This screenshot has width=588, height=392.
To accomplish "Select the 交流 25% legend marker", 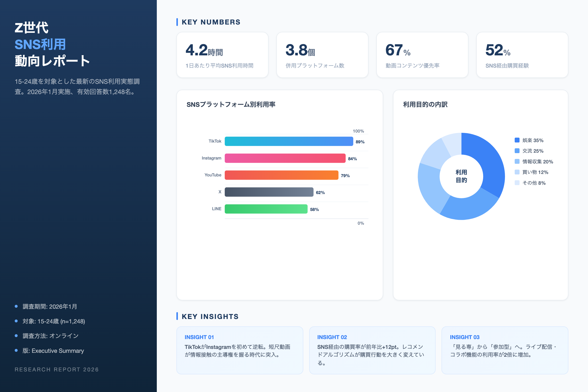I will (517, 151).
